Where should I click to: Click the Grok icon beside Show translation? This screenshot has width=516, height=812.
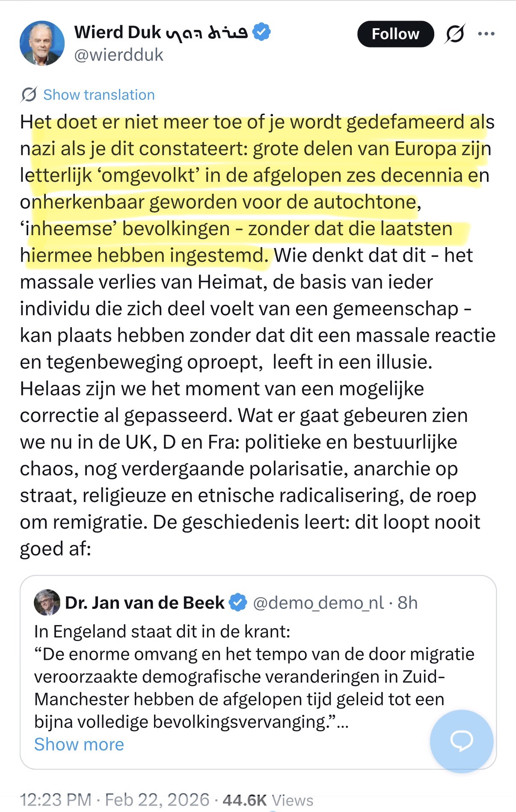(29, 94)
